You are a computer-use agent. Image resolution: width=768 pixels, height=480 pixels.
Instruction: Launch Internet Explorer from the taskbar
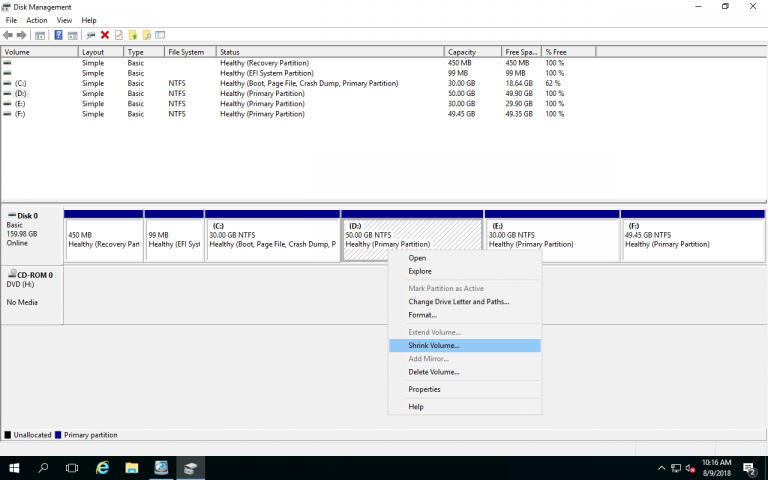click(102, 468)
